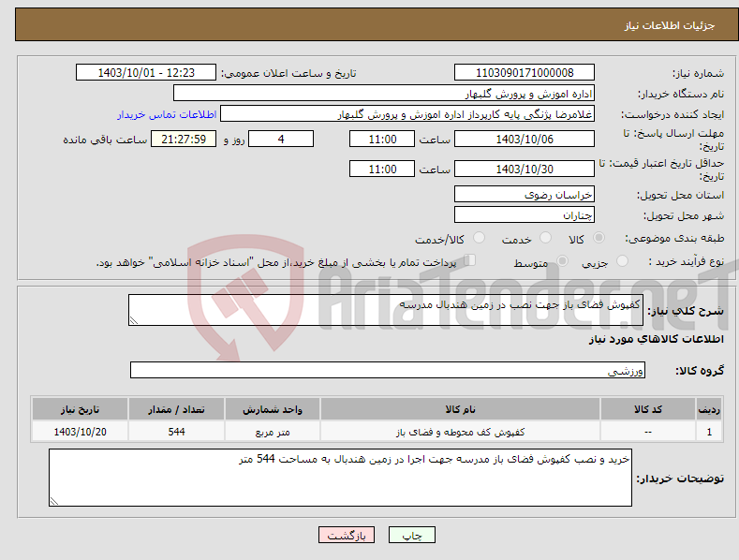The image size is (739, 560).
Task: Select the خدمت radio button
Action: click(545, 238)
